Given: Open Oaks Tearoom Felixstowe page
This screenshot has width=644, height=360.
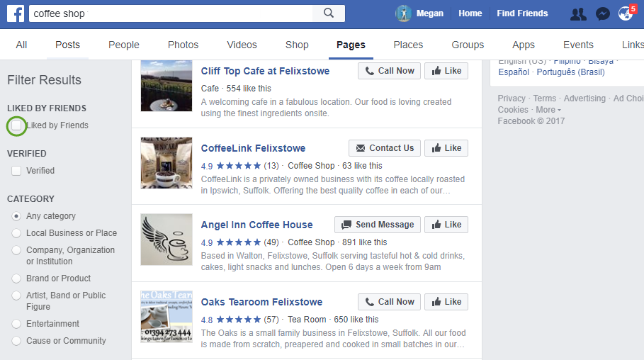Looking at the screenshot, I should tap(261, 302).
